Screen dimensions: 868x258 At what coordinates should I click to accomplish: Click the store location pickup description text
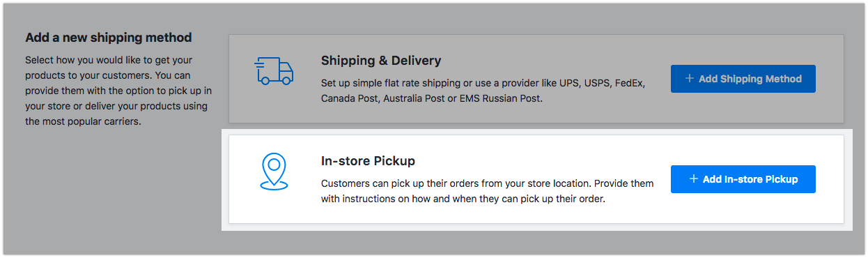point(488,191)
